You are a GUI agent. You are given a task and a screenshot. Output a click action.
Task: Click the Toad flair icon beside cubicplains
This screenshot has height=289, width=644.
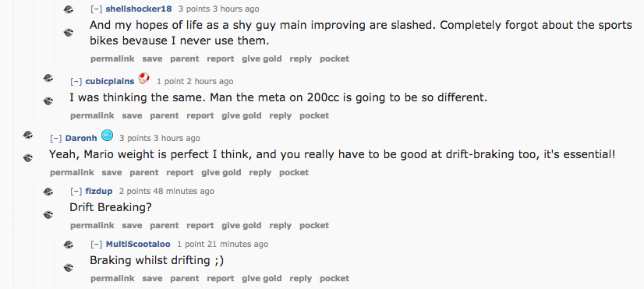pyautogui.click(x=143, y=78)
